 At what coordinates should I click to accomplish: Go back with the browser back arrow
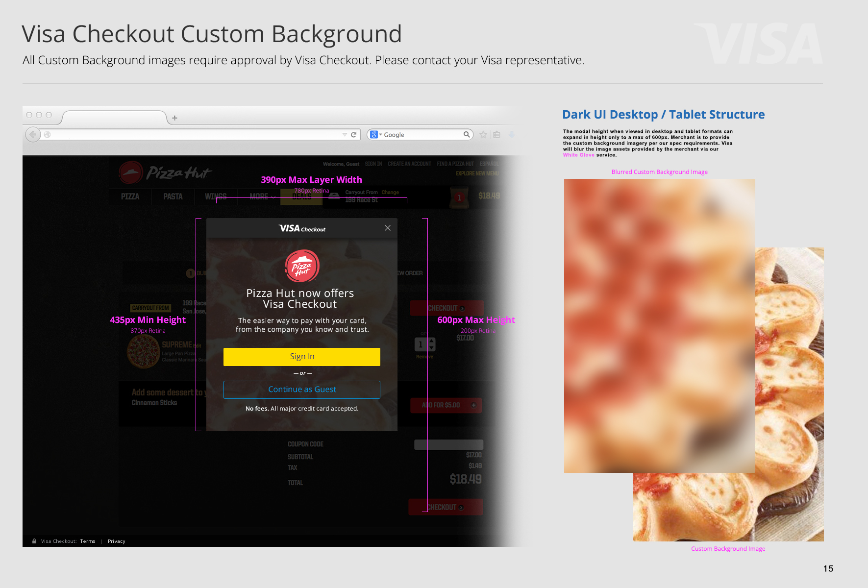[33, 134]
